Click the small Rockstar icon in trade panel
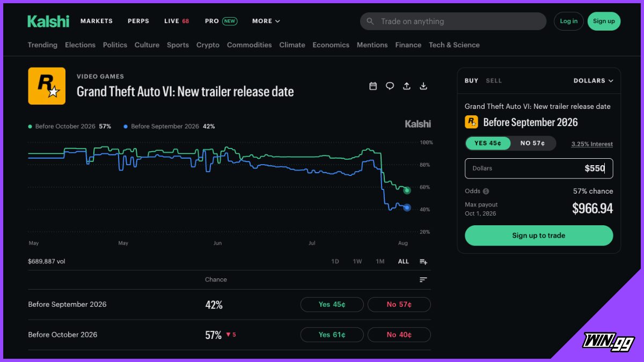Viewport: 644px width, 362px height. click(471, 122)
